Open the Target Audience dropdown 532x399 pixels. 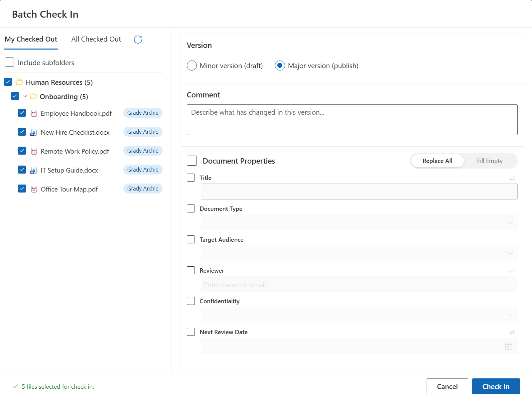pos(359,253)
